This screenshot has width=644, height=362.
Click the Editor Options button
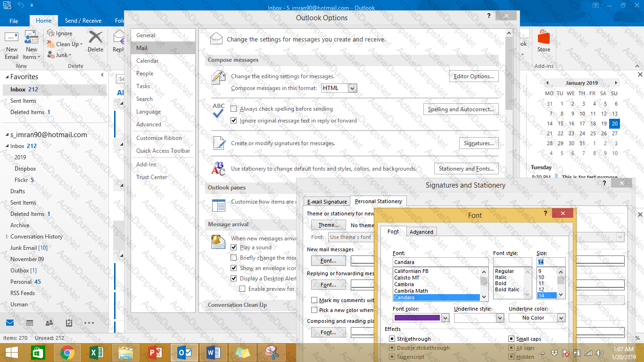tap(473, 76)
